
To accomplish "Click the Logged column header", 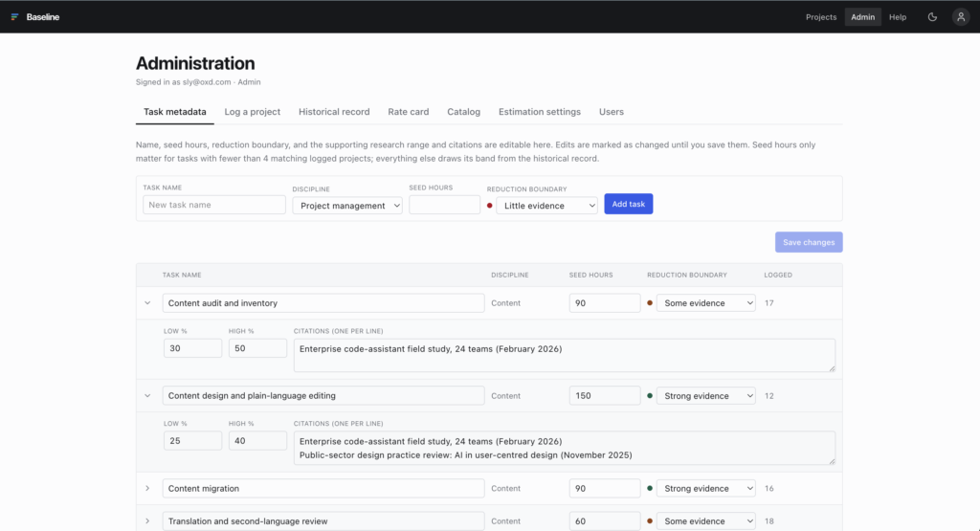I will tap(777, 275).
